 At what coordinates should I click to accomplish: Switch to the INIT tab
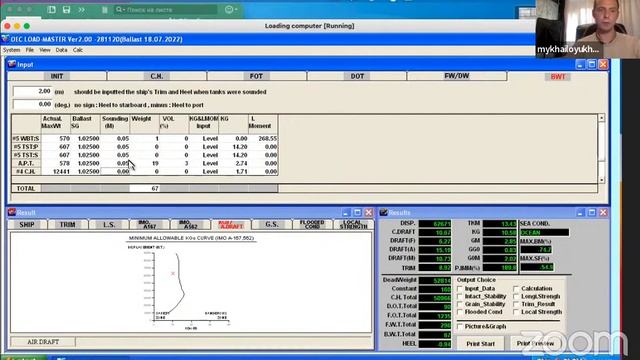pos(57,76)
